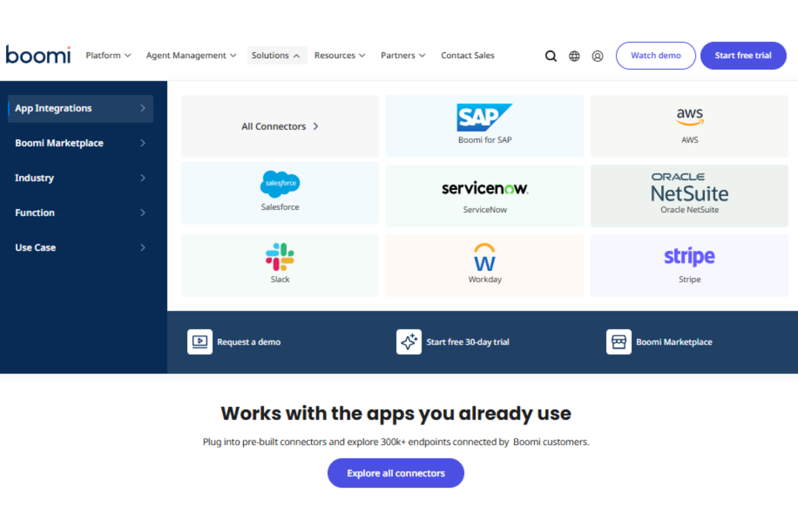
Task: Click the Slack caption text
Action: [x=280, y=279]
